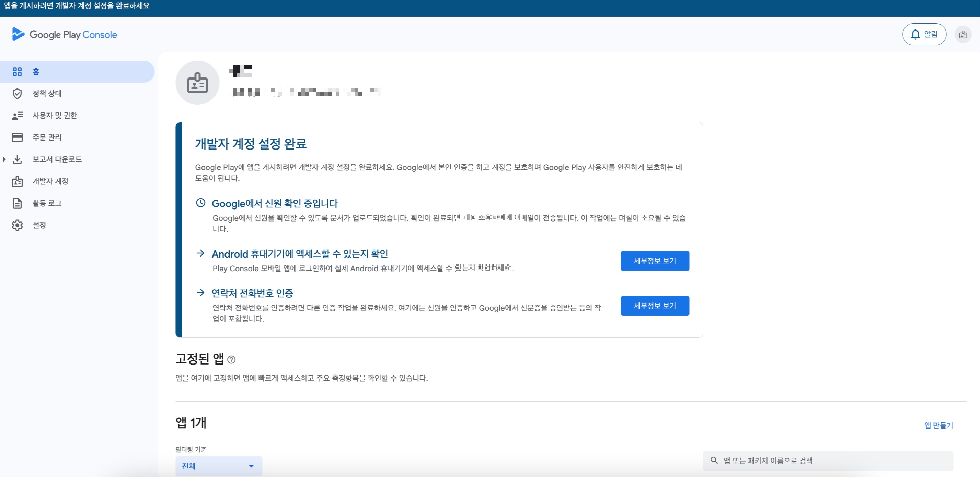Click the large developer badge avatar
This screenshot has height=477, width=980.
[x=197, y=83]
